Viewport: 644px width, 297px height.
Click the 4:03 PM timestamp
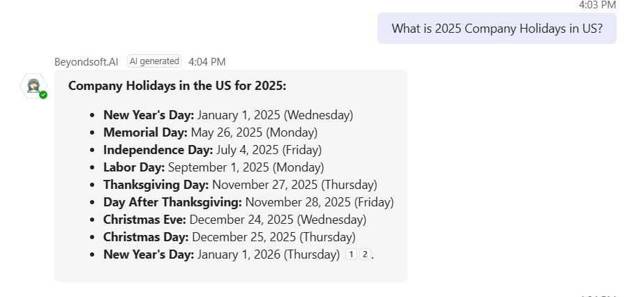tap(597, 5)
